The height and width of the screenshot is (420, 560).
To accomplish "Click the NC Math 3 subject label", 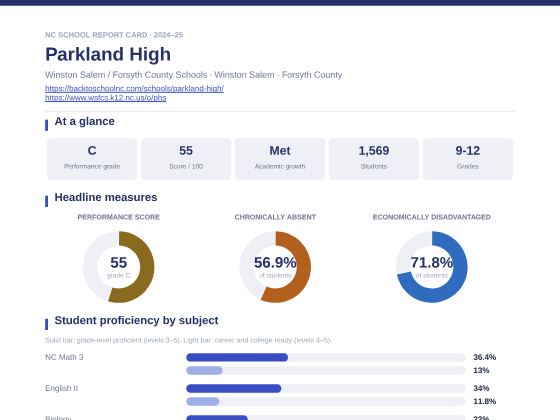I will [64, 357].
